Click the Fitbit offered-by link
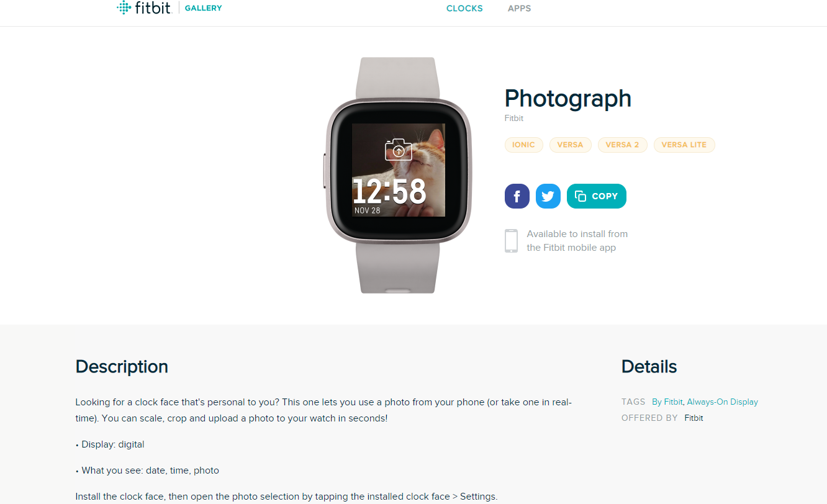 click(694, 418)
